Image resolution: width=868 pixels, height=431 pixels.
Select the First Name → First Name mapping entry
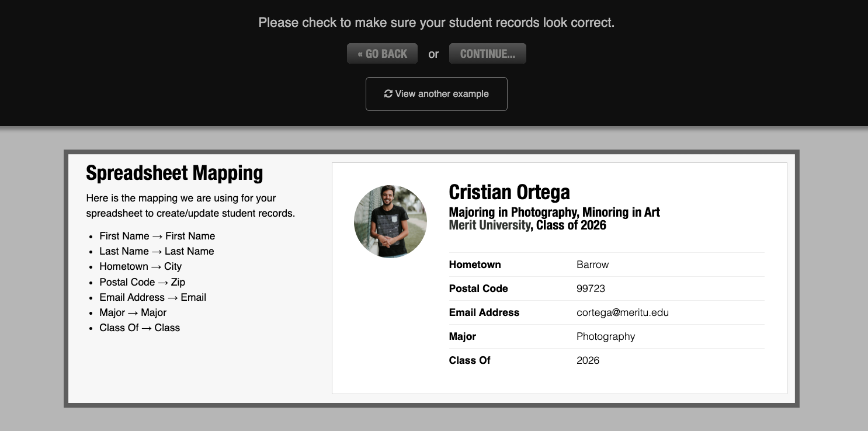click(158, 236)
